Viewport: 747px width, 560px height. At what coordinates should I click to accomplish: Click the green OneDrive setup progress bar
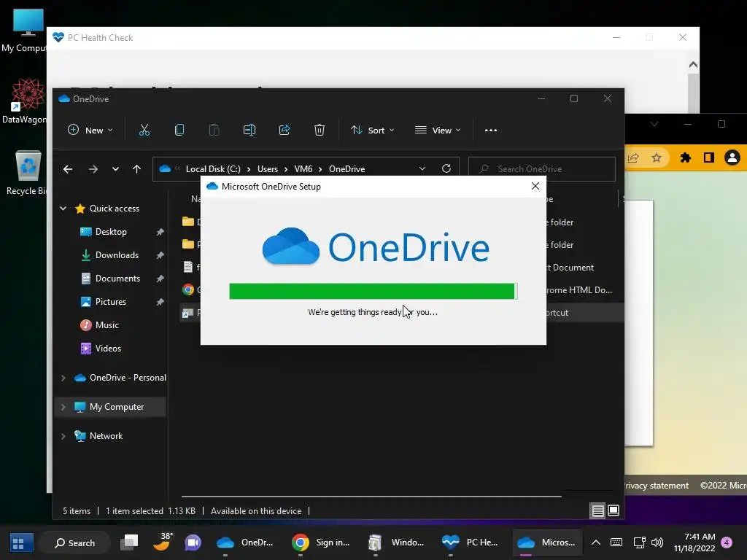coord(373,291)
